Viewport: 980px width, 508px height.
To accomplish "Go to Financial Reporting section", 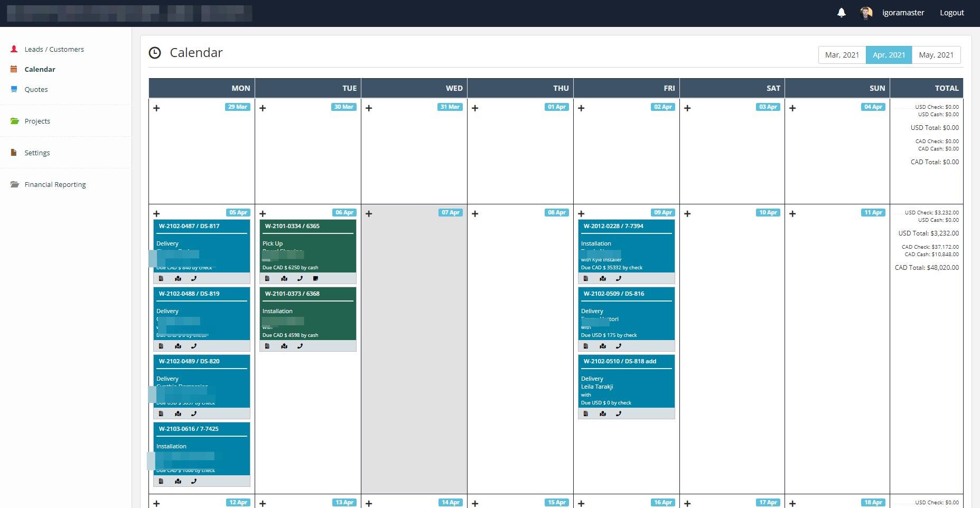I will click(55, 184).
